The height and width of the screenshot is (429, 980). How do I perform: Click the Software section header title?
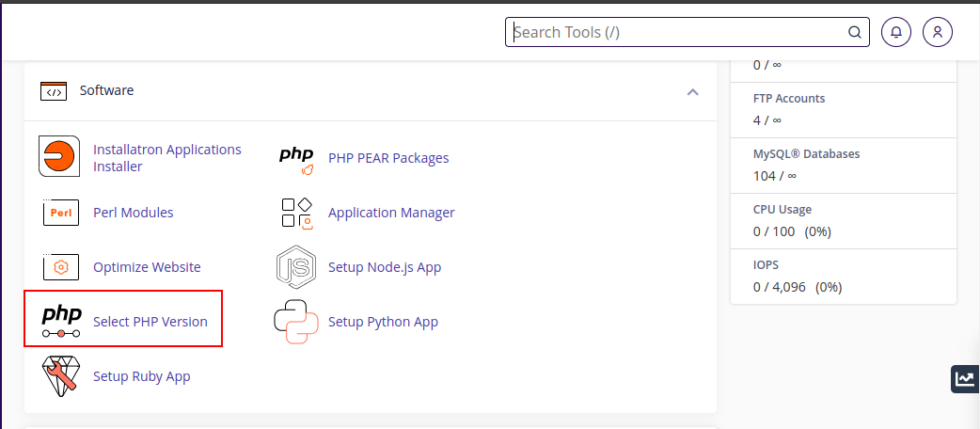pyautogui.click(x=106, y=90)
